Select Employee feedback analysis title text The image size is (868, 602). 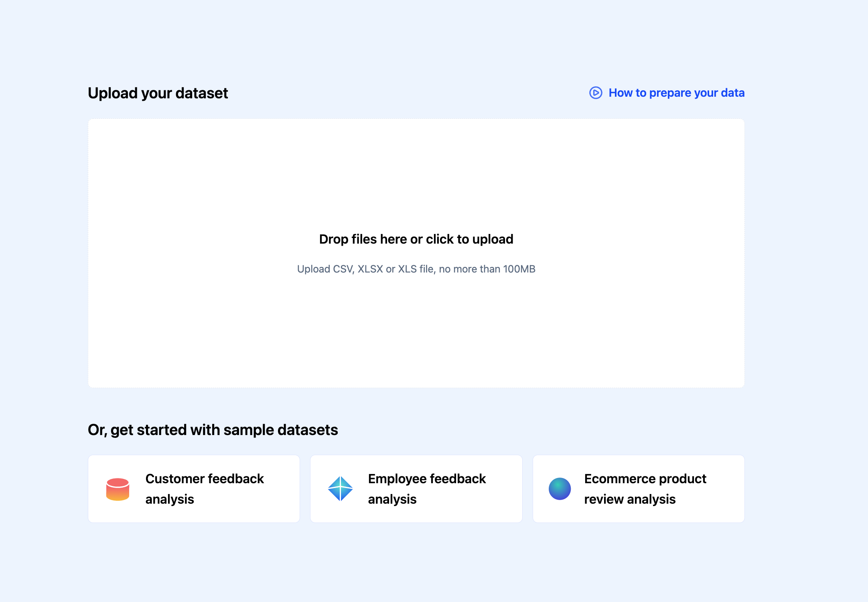click(x=427, y=479)
